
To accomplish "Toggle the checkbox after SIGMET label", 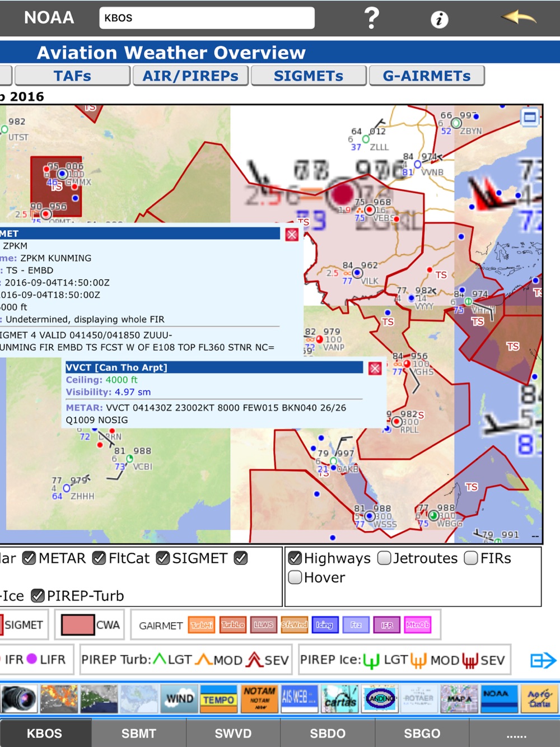I will 241,558.
